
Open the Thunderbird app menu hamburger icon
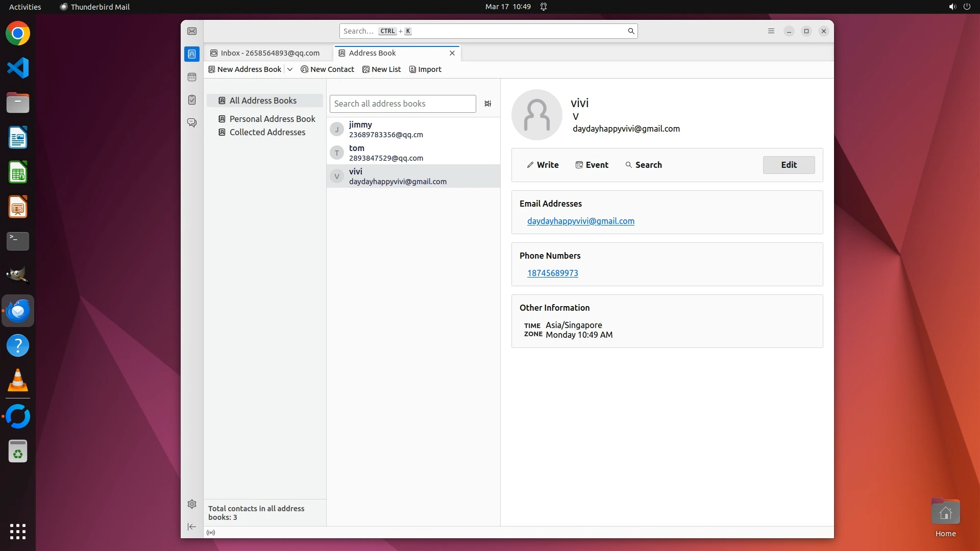[771, 31]
